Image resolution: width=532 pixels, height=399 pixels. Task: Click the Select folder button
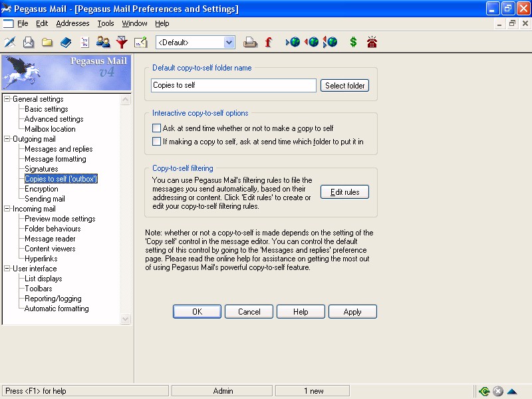[x=344, y=86]
